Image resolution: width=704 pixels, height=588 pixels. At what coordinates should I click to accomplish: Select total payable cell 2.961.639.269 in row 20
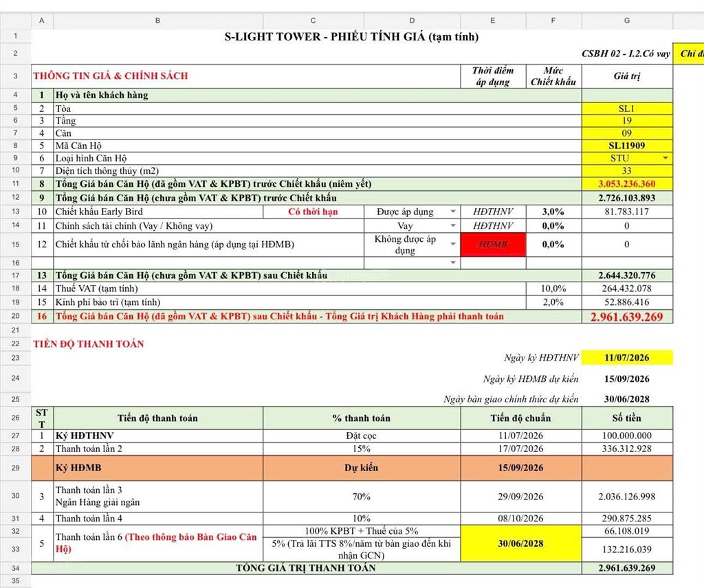(627, 317)
